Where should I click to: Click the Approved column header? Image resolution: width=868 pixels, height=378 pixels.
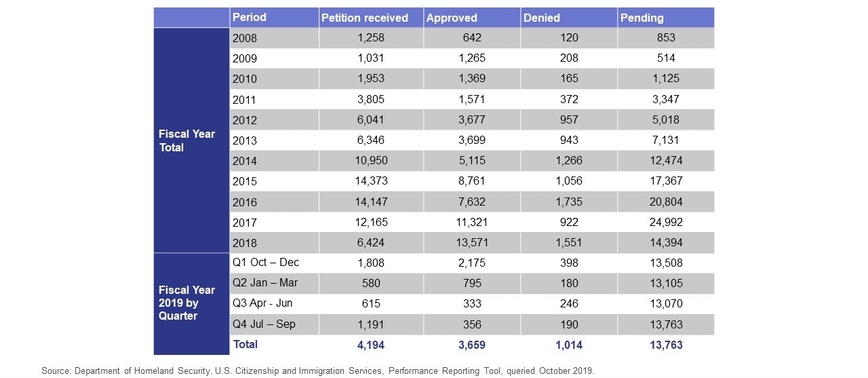pos(452,18)
